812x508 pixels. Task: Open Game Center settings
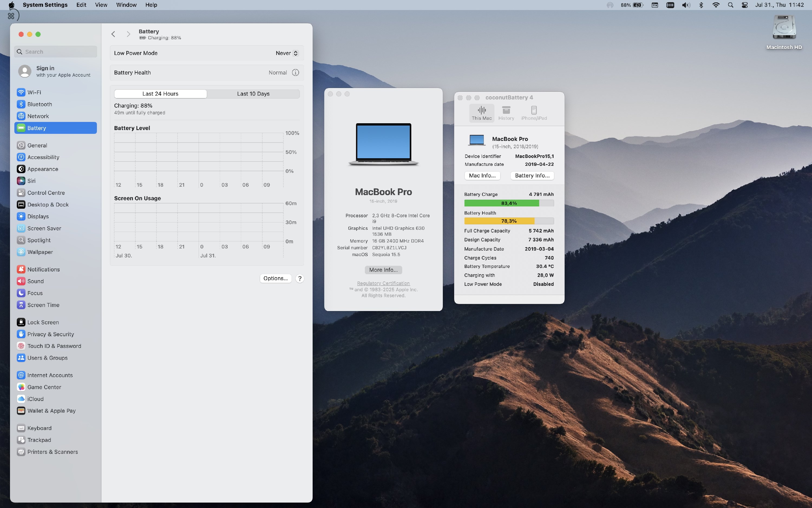click(55, 387)
